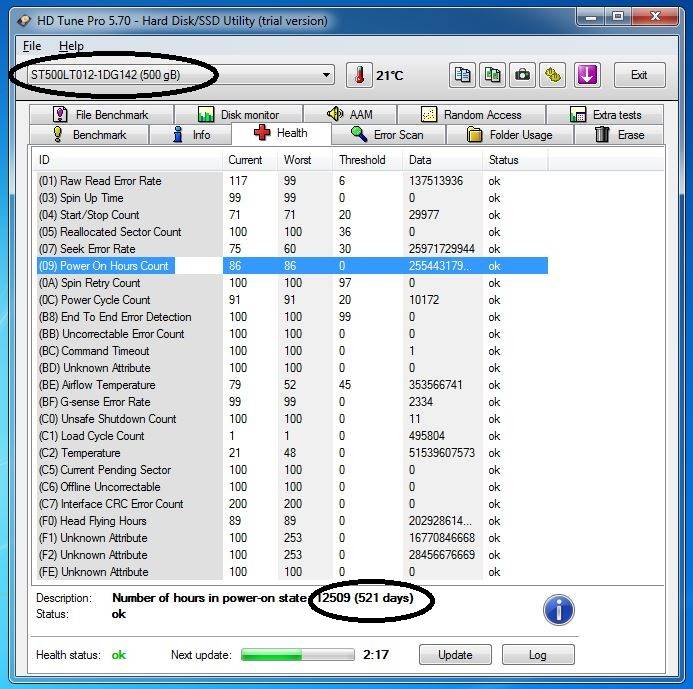This screenshot has width=693, height=689.
Task: Click the next update progress bar
Action: [297, 655]
